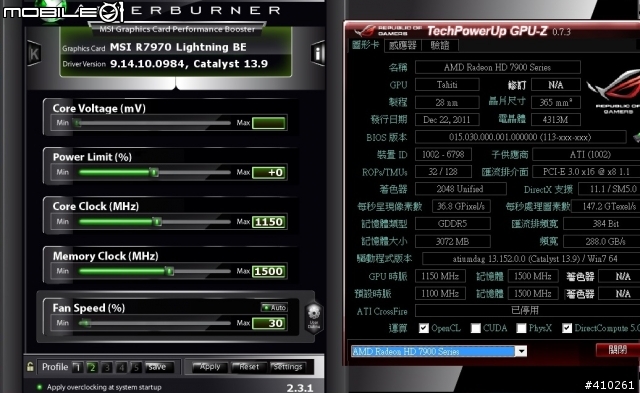This screenshot has height=393, width=640.
Task: Click the GDDR5 memory type field
Action: pos(452,224)
